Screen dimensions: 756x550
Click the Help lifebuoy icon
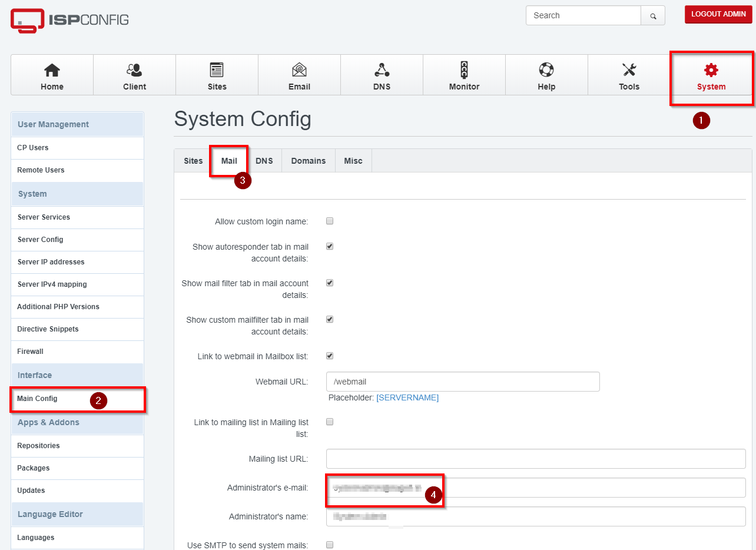pyautogui.click(x=546, y=71)
